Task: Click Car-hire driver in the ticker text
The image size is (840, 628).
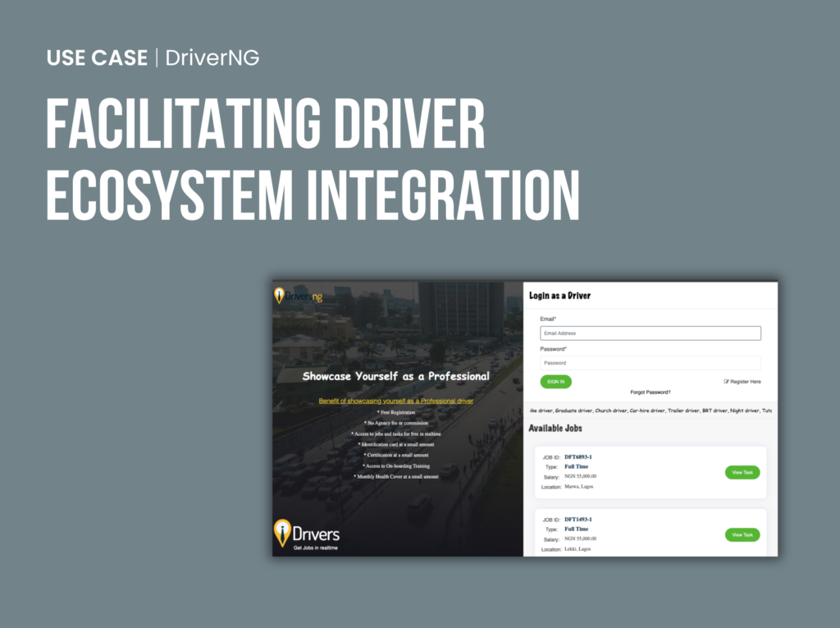Action: pos(647,410)
